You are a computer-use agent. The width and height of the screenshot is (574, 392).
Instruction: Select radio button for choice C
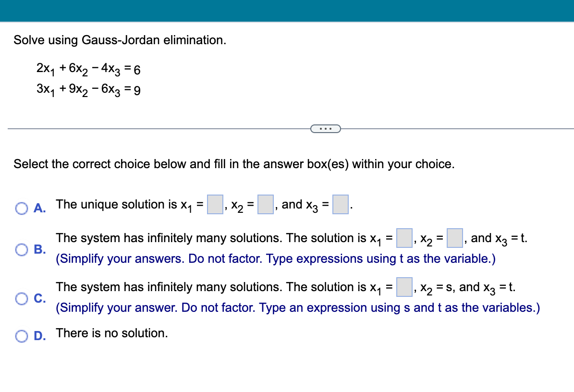tap(22, 298)
